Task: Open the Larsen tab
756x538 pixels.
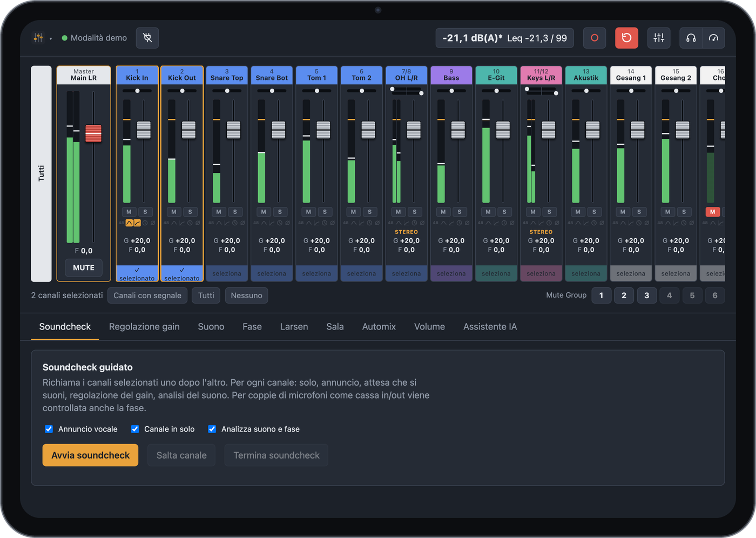Action: point(294,327)
